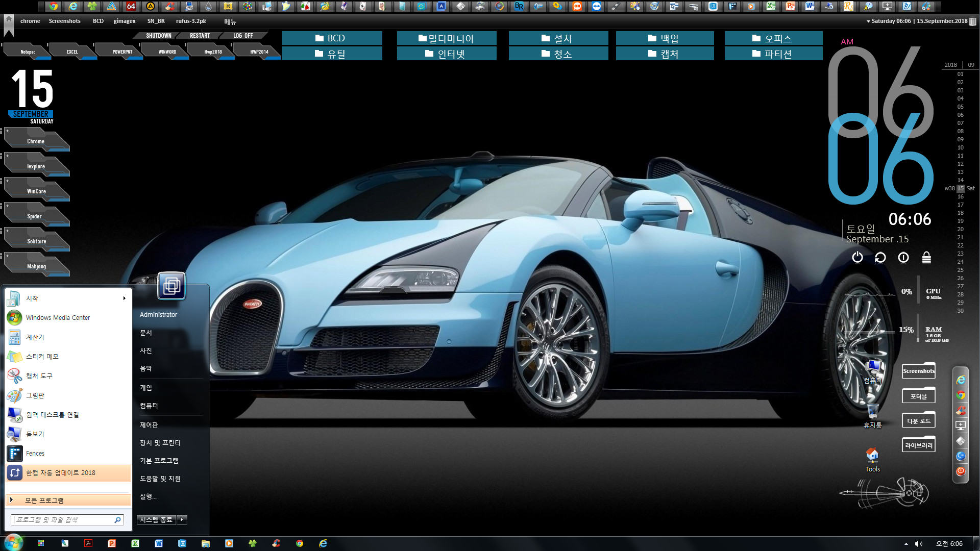Expand the WinCare launcher plus sign
This screenshot has height=551, width=980.
pyautogui.click(x=7, y=181)
